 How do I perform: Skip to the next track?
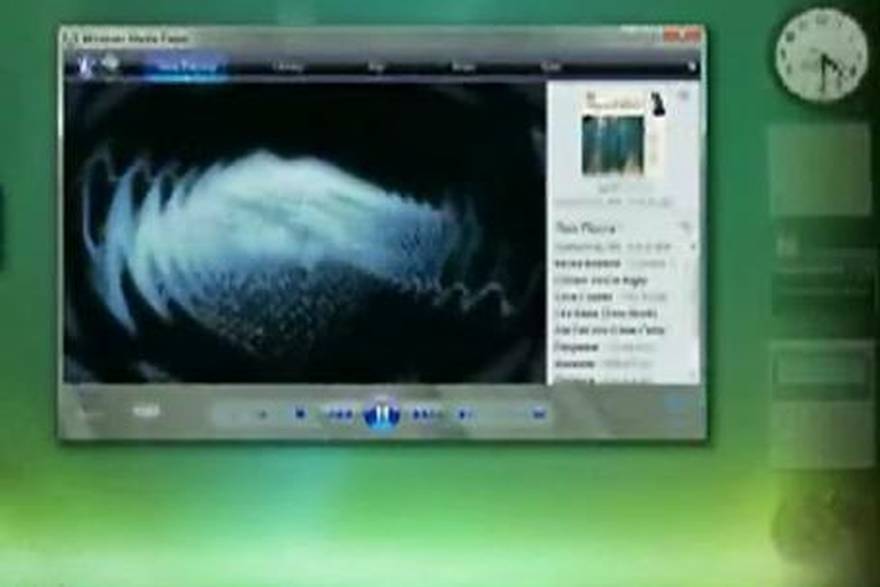[425, 413]
